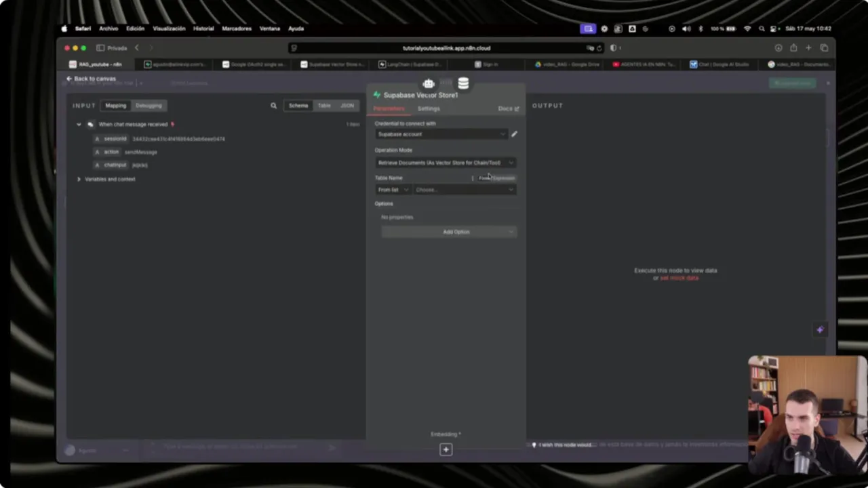Open the Edición menu
868x488 pixels.
click(x=135, y=28)
